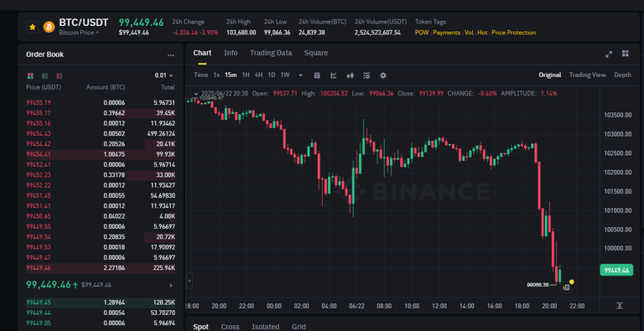Toggle the BTC/USDT favorite star

[x=33, y=27]
